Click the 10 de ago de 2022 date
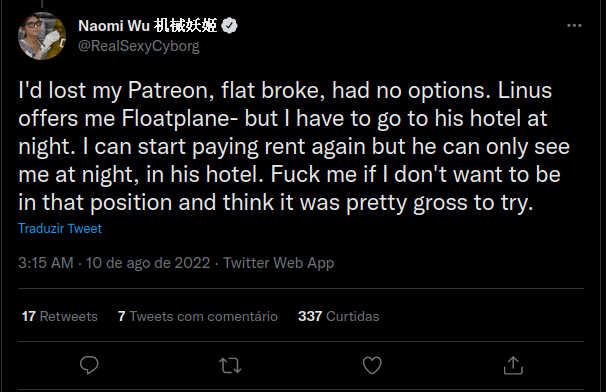The height and width of the screenshot is (392, 606). point(148,263)
